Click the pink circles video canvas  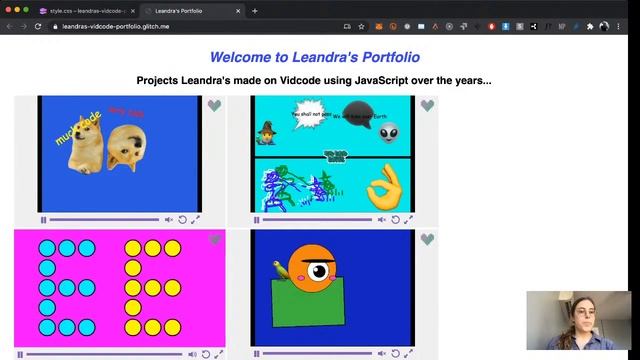(120, 288)
